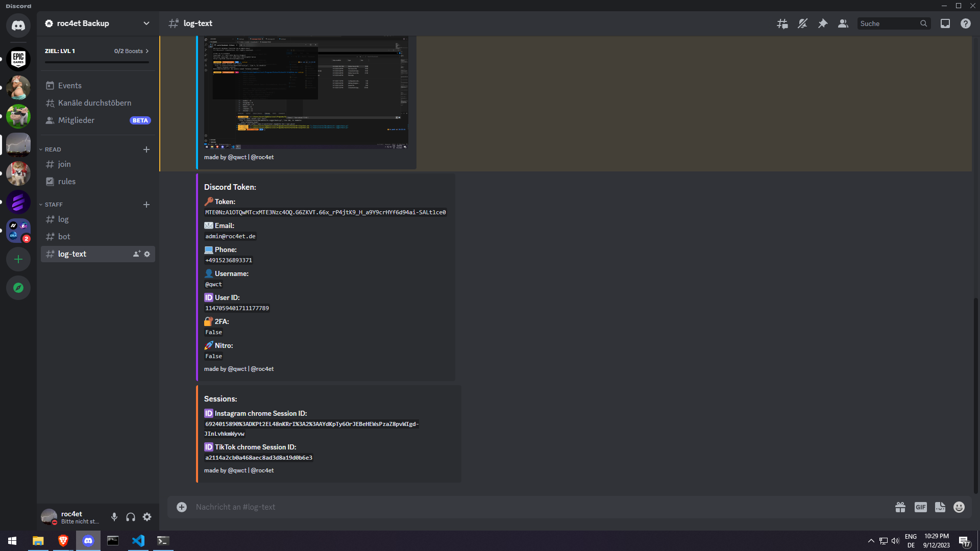Screen dimensions: 980x551
Task: Open notification settings bell icon
Action: point(802,23)
